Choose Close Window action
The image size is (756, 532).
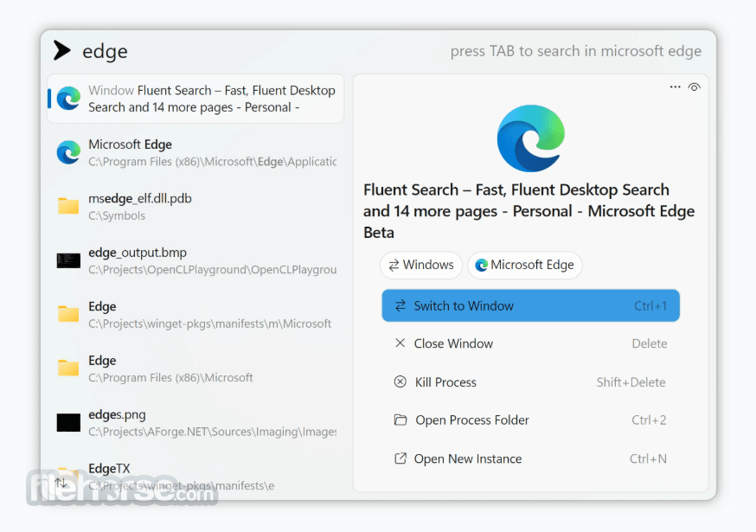pyautogui.click(x=530, y=343)
